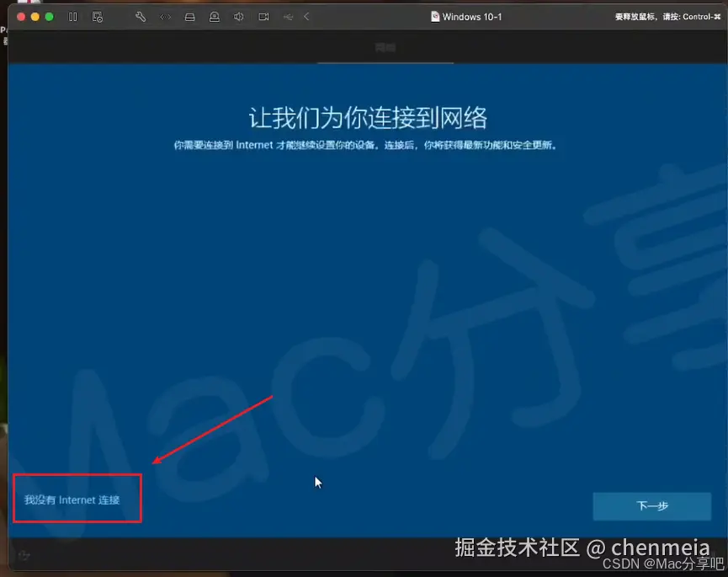The image size is (728, 577).
Task: Click the Control-⌘ release mouse hint text
Action: click(x=667, y=16)
